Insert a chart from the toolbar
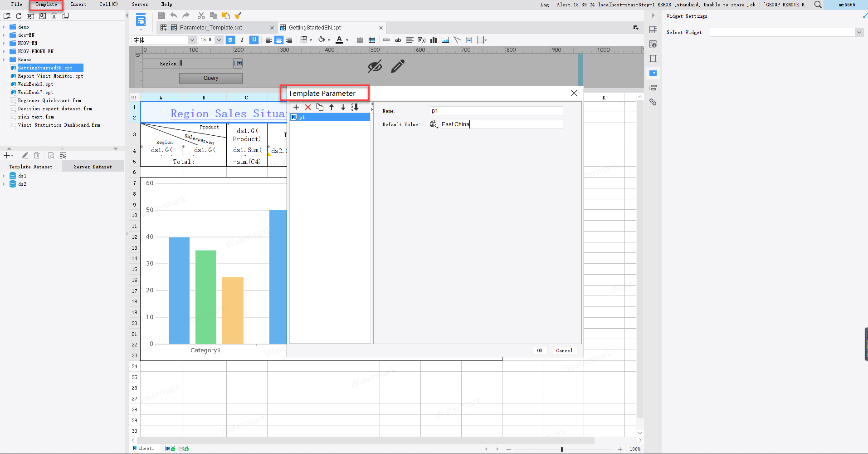The height and width of the screenshot is (454, 868). tap(433, 40)
